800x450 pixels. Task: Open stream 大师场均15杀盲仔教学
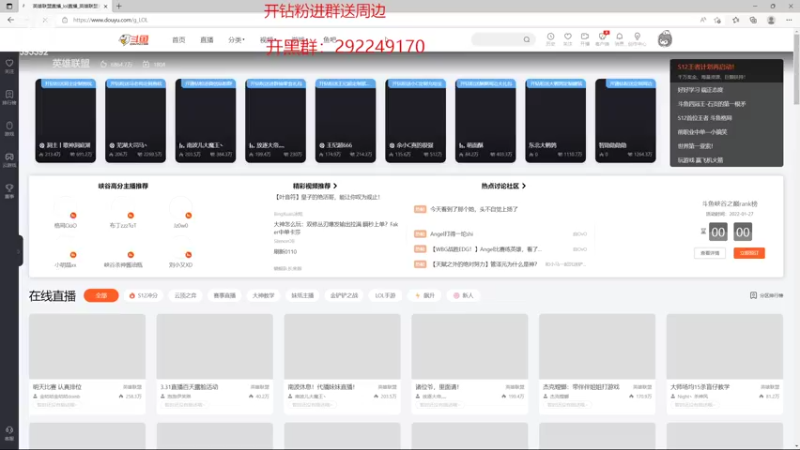[x=724, y=363]
